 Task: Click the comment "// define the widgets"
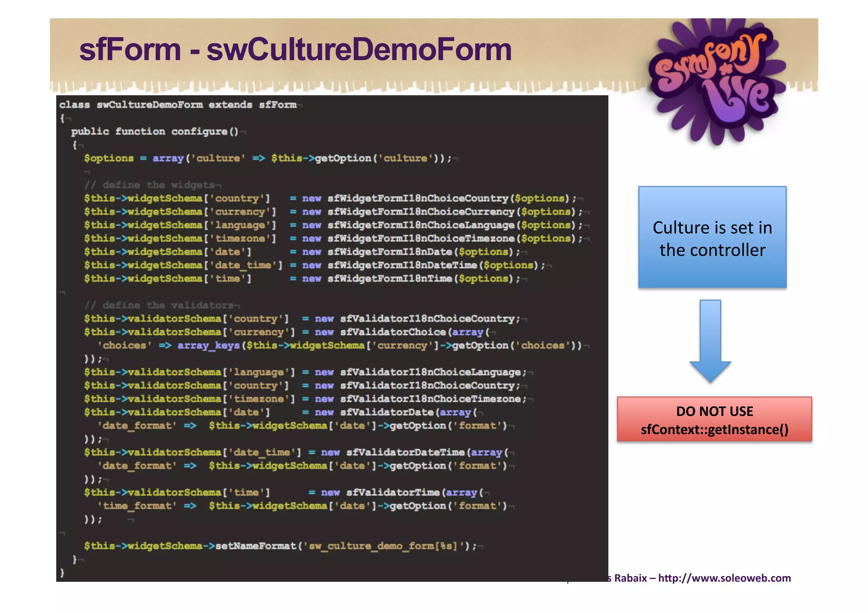point(149,185)
